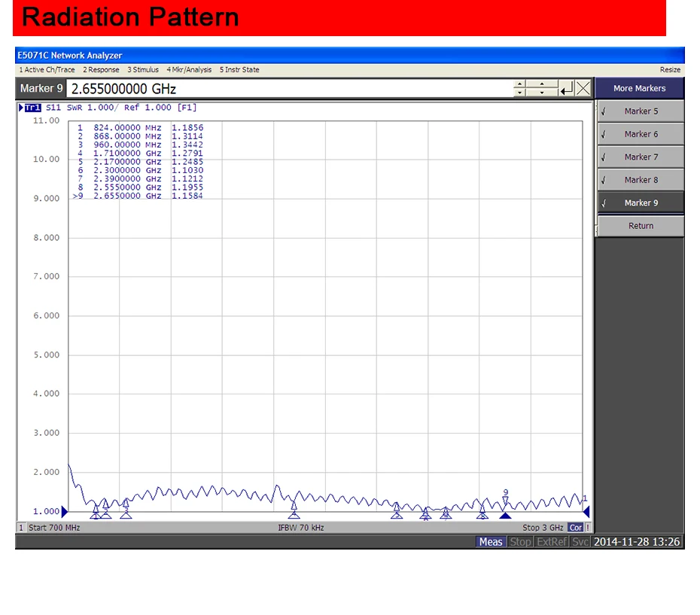Toggle the Marker 8 softkey
The image size is (700, 615).
click(641, 180)
